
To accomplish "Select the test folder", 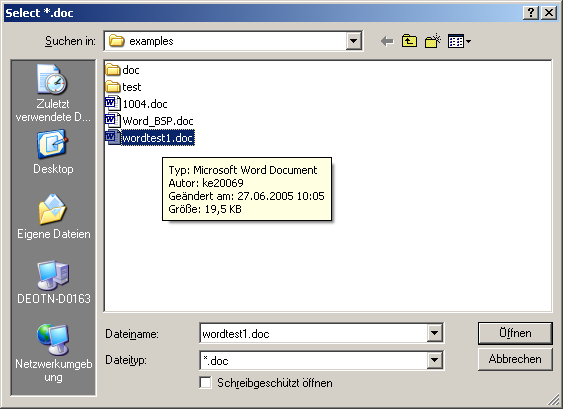I will point(123,87).
